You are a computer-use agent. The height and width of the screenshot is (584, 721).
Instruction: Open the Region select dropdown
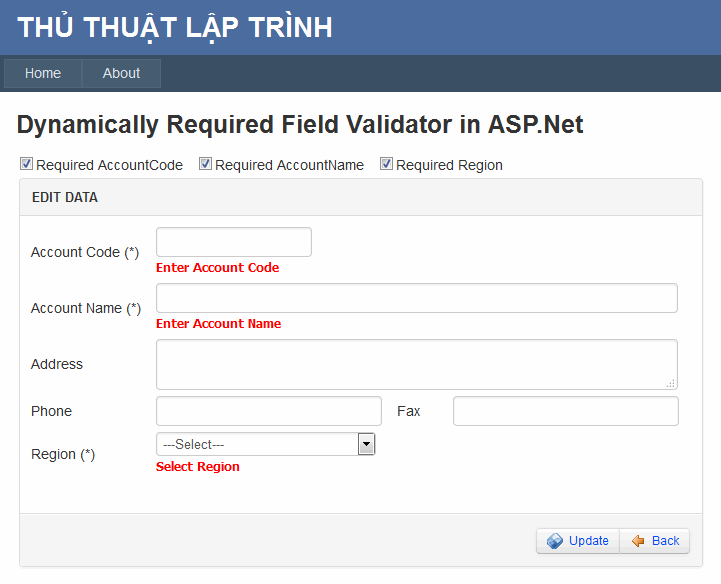(x=266, y=444)
